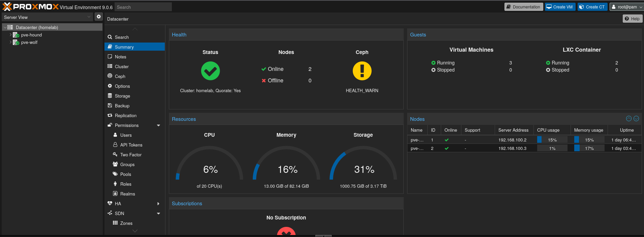This screenshot has width=644, height=237.
Task: Click the Proxmox logo
Action: (30, 7)
